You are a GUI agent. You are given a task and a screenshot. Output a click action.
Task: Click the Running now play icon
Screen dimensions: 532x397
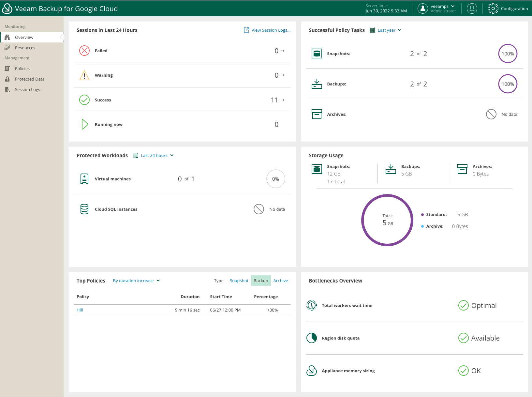85,124
